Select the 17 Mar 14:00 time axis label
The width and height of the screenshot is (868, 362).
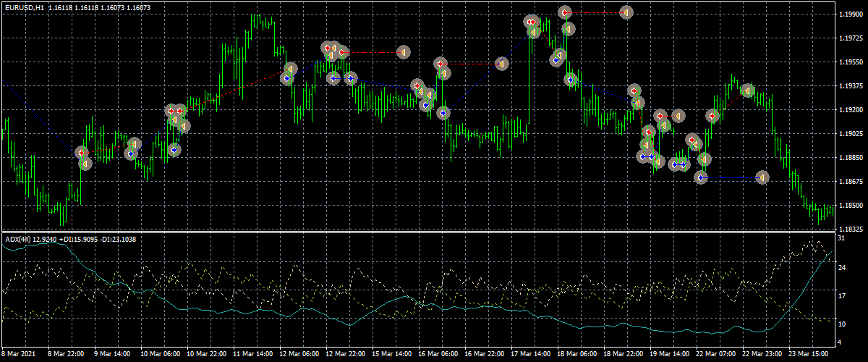532,354
